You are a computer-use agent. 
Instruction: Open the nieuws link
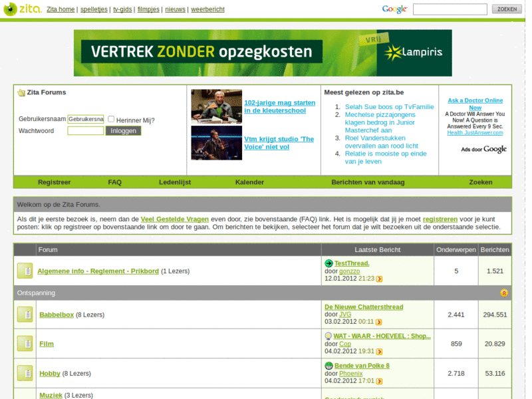[x=175, y=9]
